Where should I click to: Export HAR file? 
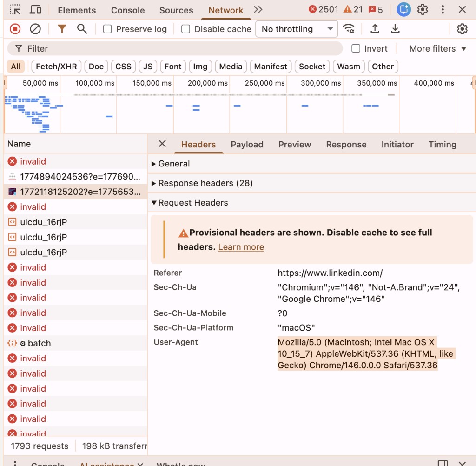pos(395,29)
